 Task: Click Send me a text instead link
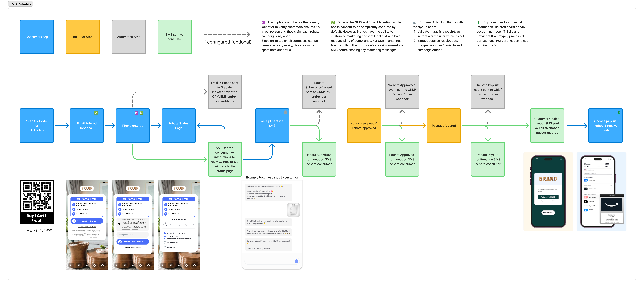[x=87, y=227]
